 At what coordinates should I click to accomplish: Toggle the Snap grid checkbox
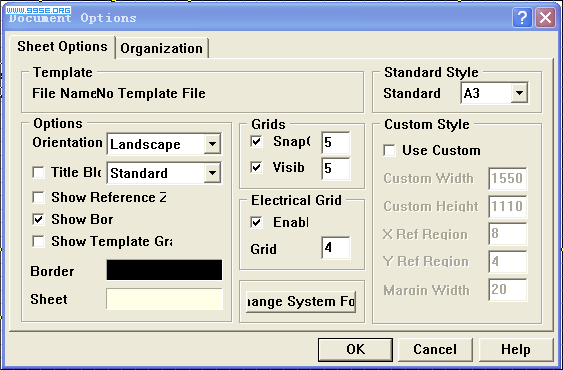click(x=256, y=141)
